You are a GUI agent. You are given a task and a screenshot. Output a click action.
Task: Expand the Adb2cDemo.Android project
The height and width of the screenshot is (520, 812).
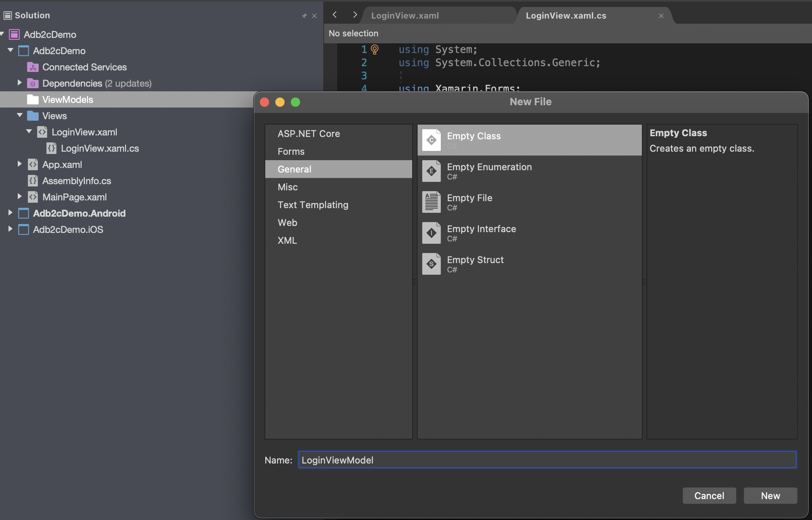tap(10, 213)
